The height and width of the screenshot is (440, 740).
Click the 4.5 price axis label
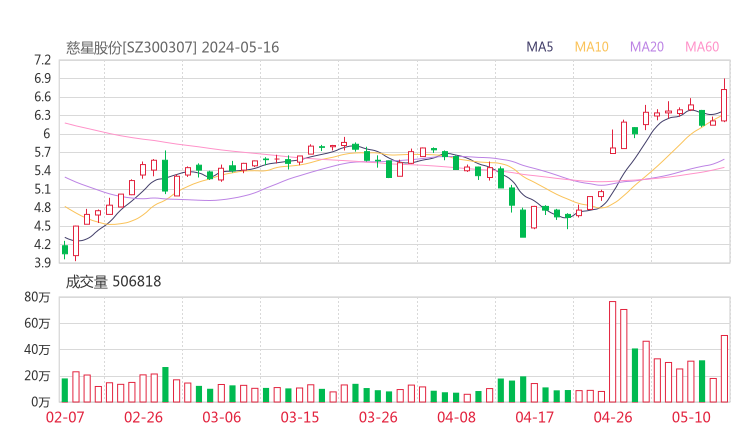coord(42,226)
